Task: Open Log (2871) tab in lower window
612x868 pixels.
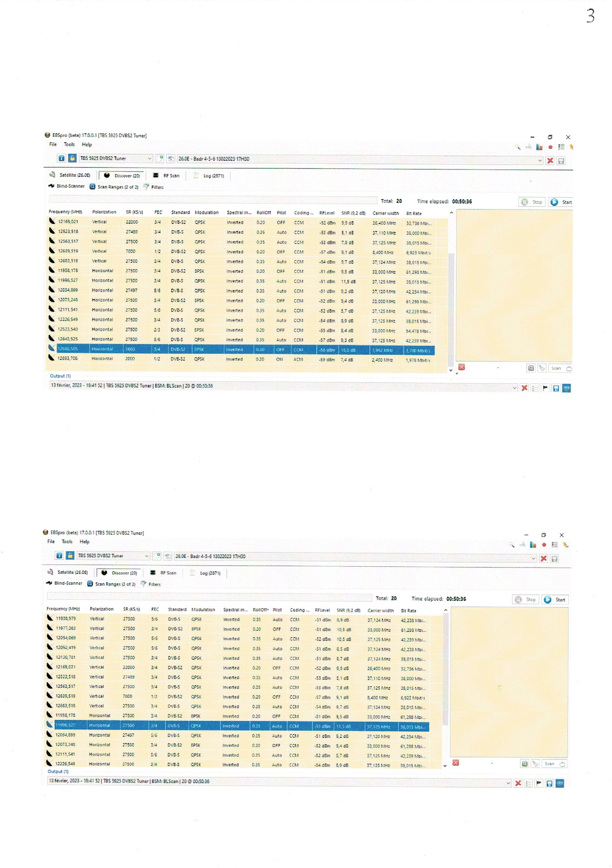Action: coord(205,573)
